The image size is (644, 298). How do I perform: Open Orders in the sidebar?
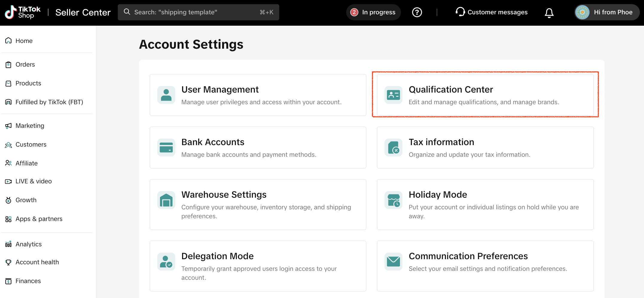[25, 64]
